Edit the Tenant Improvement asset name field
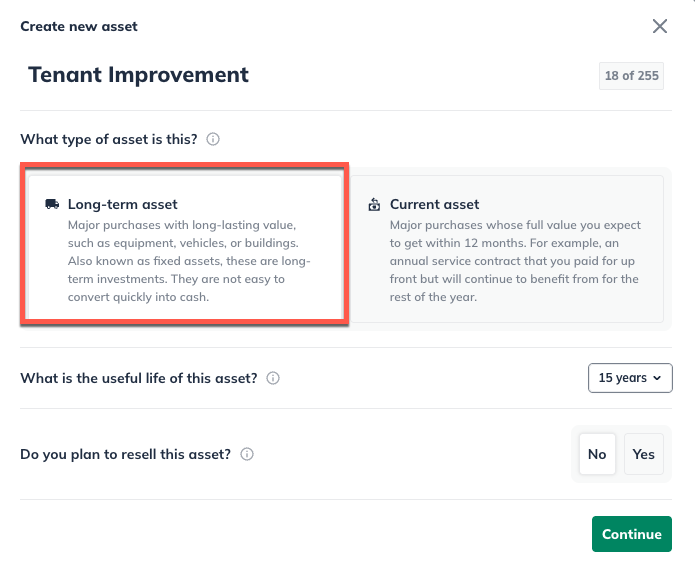The image size is (695, 562). point(300,75)
